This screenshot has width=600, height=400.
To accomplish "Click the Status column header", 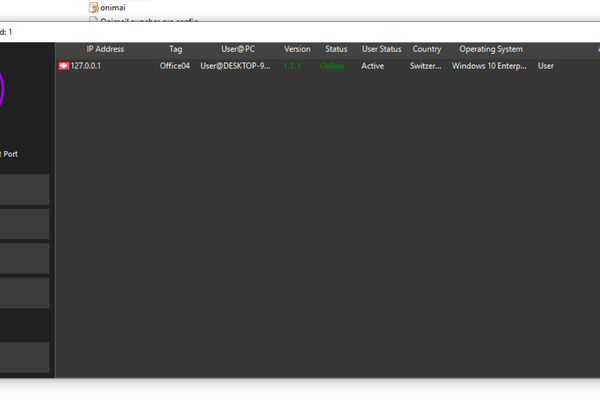I will 336,49.
